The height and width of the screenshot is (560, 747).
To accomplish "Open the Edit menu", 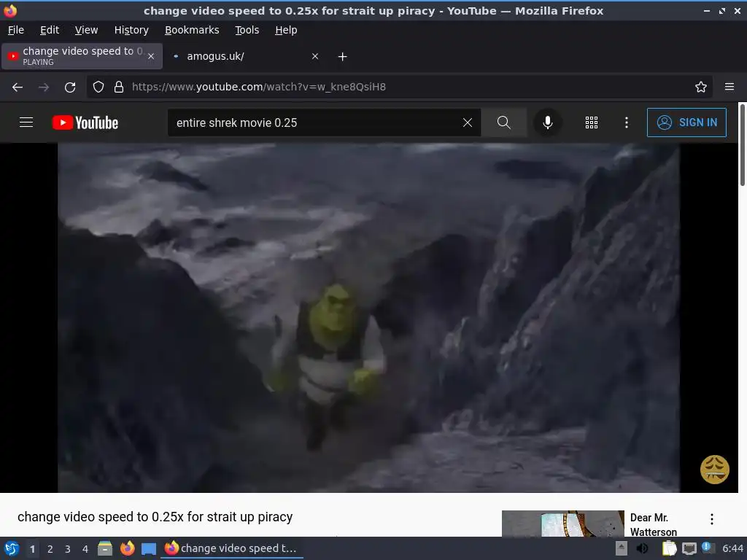I will click(x=50, y=30).
